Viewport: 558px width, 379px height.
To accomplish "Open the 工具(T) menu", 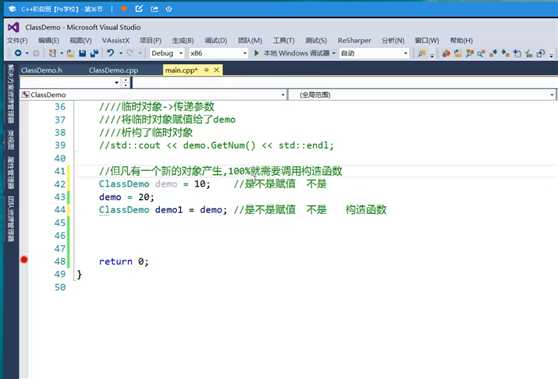I will point(284,41).
